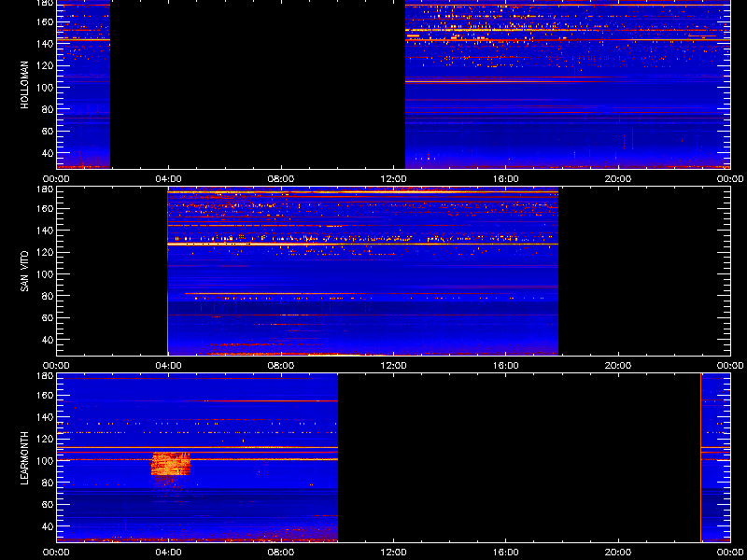Select the 60 tick label on HOLLOMAN axis
The width and height of the screenshot is (747, 560).
click(x=49, y=131)
